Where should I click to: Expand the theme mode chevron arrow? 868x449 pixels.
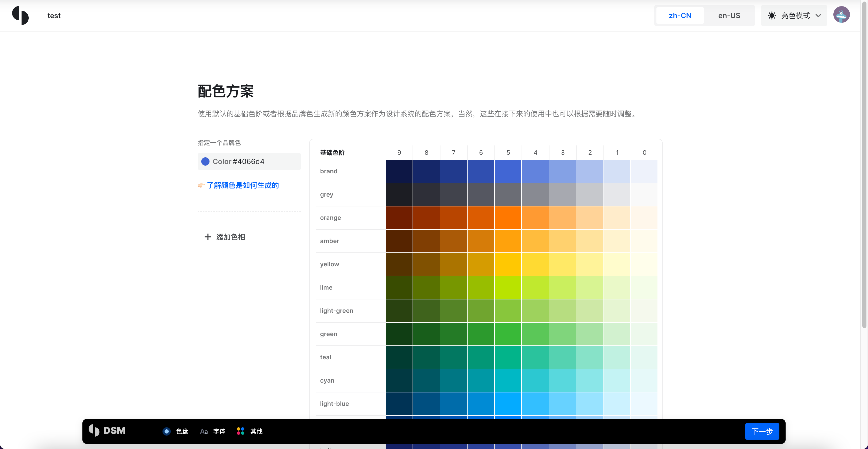click(x=818, y=16)
